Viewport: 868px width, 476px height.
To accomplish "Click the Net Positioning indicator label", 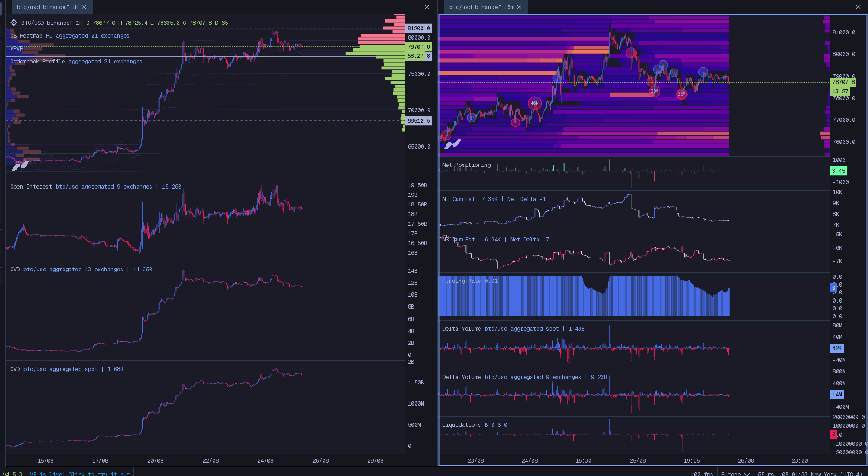I will click(x=466, y=165).
